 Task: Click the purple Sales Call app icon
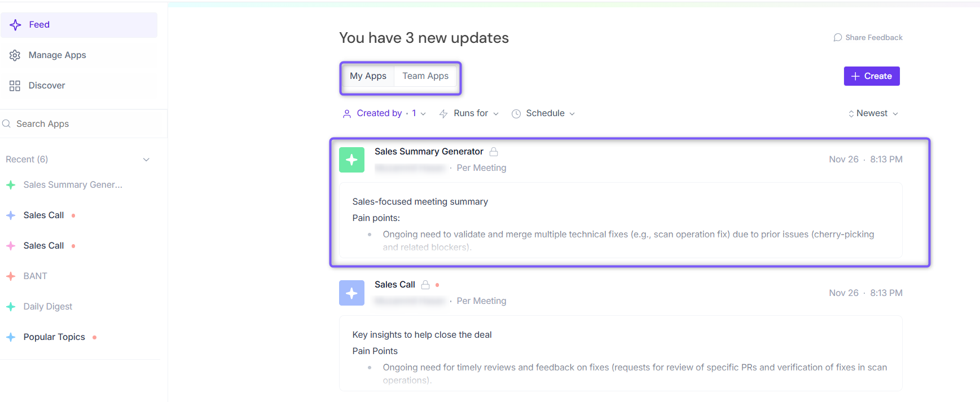351,293
